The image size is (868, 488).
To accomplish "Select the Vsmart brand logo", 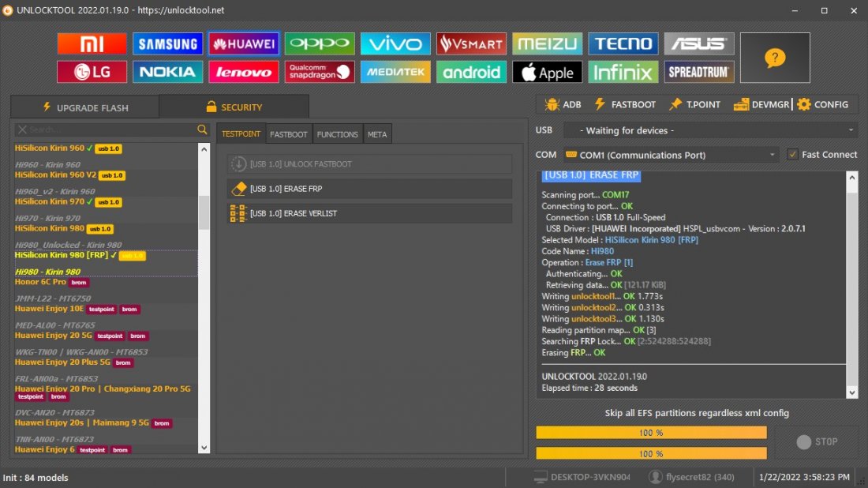I will 471,43.
